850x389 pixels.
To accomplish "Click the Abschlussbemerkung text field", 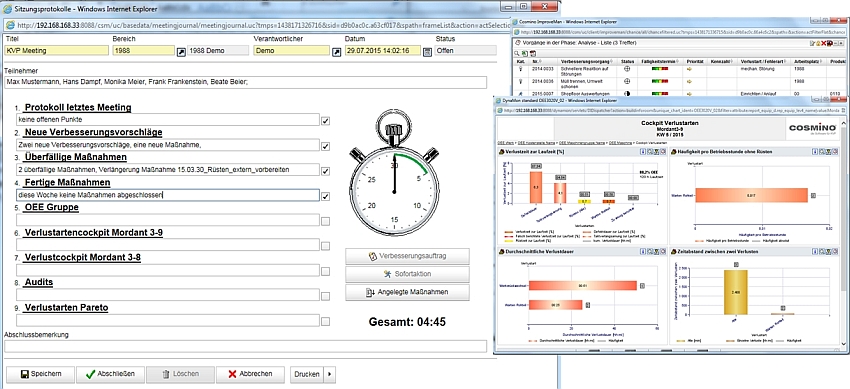I will coord(245,346).
